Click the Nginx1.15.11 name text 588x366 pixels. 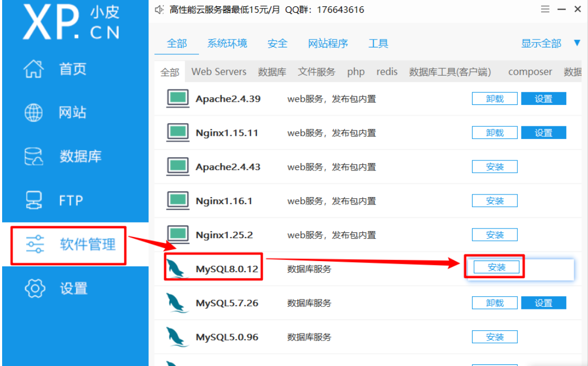tap(227, 133)
